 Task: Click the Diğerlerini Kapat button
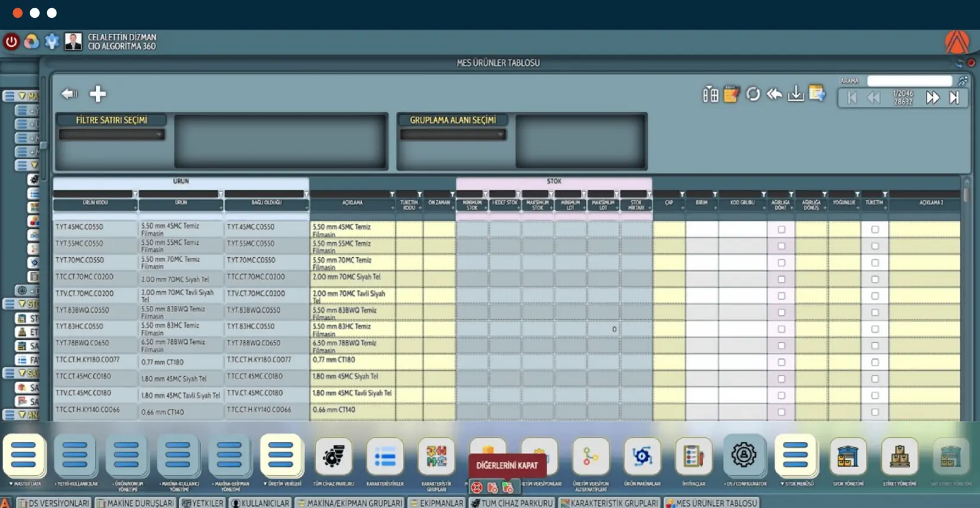pos(507,465)
